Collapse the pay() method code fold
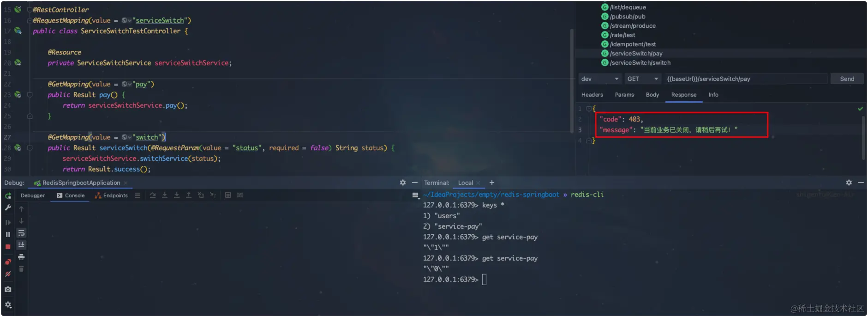868x317 pixels. pos(30,95)
